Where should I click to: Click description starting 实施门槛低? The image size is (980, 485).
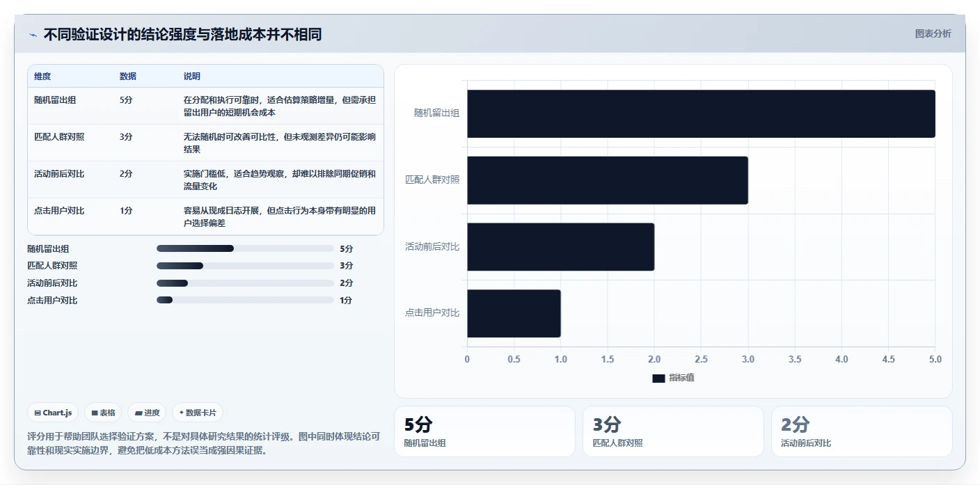pyautogui.click(x=280, y=180)
